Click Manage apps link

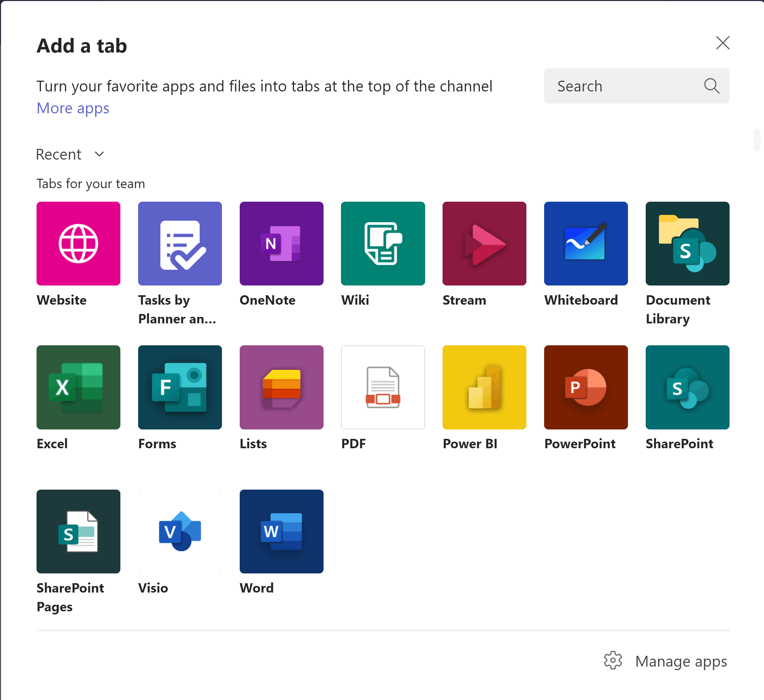point(681,661)
